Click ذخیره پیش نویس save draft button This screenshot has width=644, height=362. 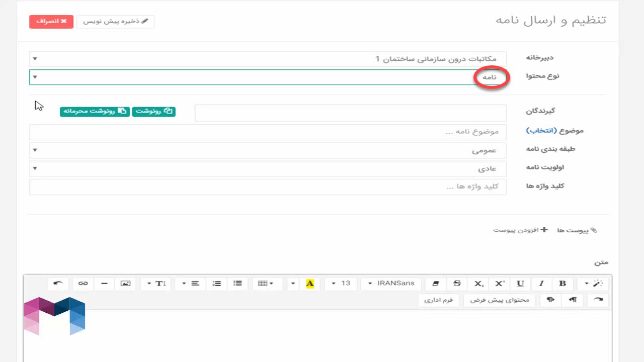[x=116, y=22]
